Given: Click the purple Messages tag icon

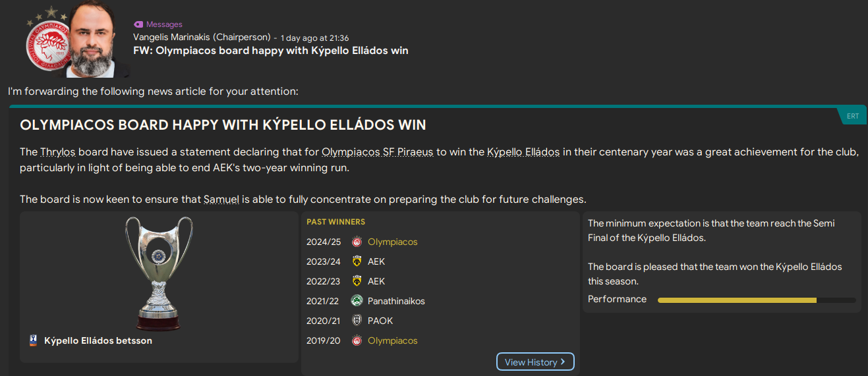Looking at the screenshot, I should click(138, 24).
